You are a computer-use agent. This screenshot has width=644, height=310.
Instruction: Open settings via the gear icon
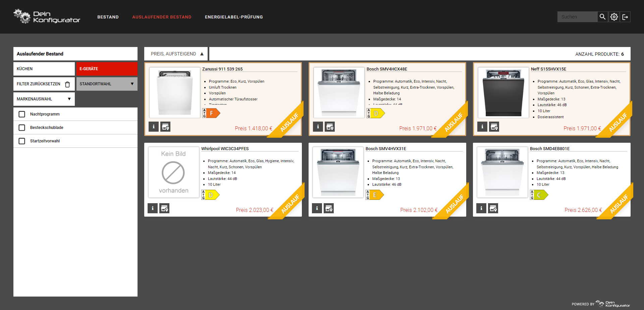[614, 17]
